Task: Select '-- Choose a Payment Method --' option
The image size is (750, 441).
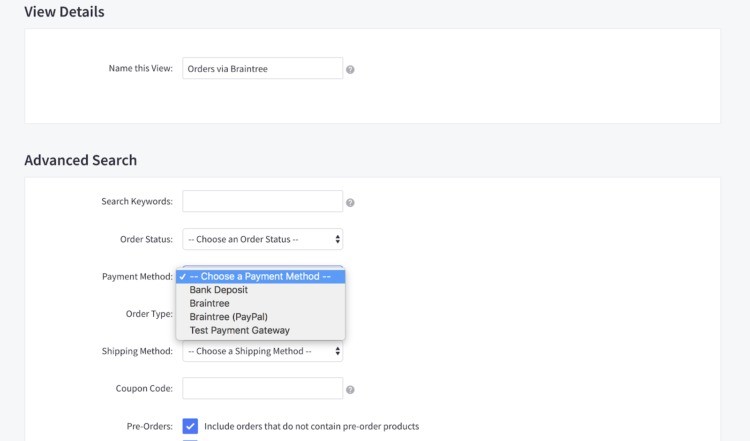Action: (x=260, y=276)
